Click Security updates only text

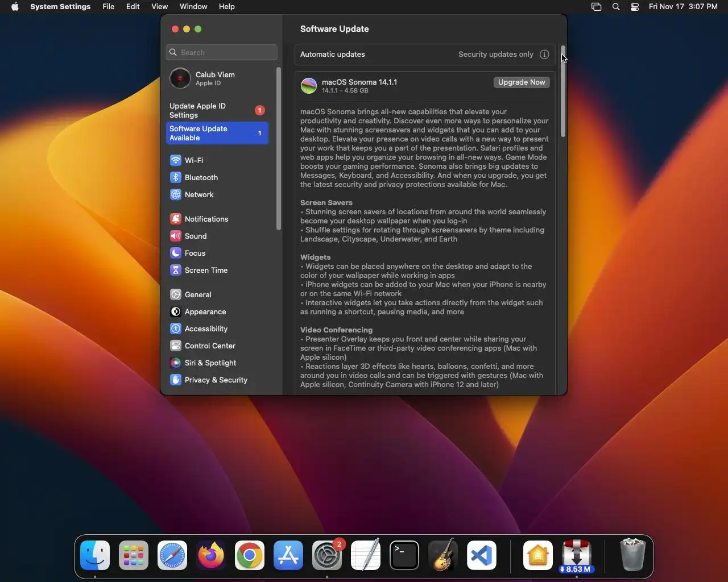[496, 55]
